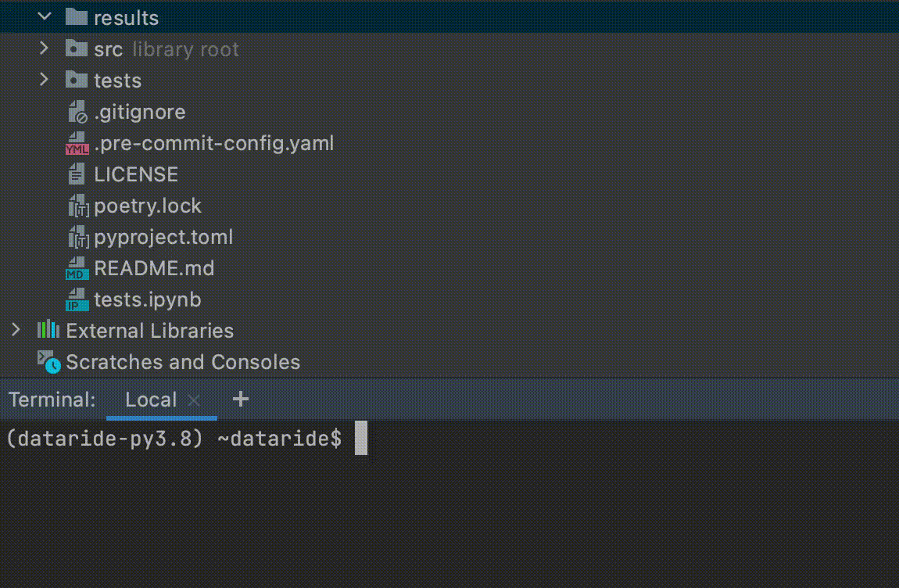The width and height of the screenshot is (899, 588).
Task: Expand the tests directory
Action: [x=45, y=80]
